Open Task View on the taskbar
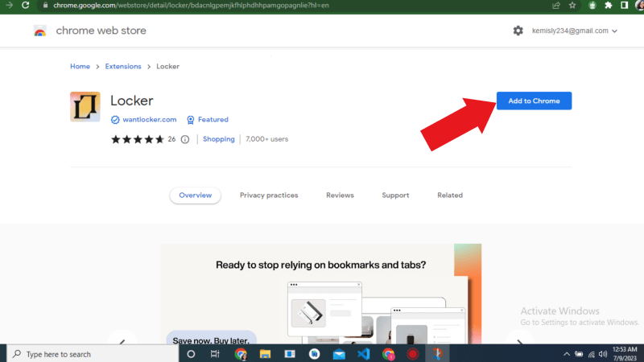 coord(215,354)
